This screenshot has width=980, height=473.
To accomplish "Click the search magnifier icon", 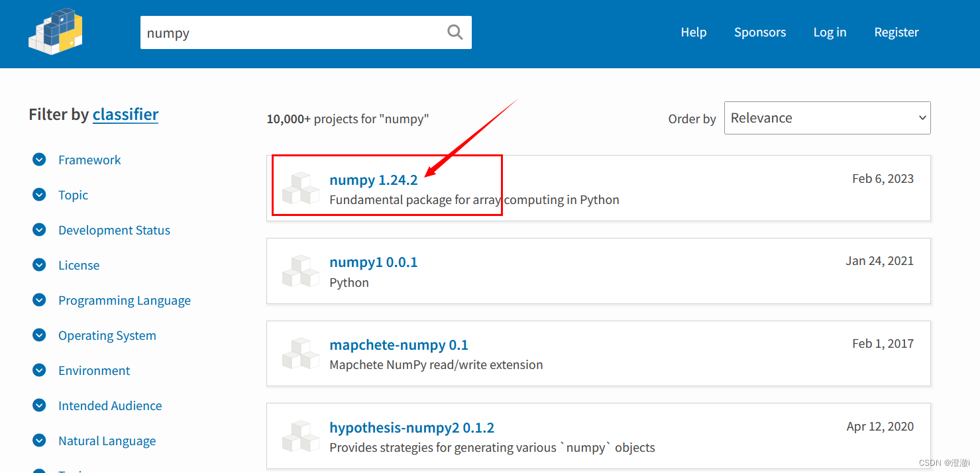I will (455, 32).
